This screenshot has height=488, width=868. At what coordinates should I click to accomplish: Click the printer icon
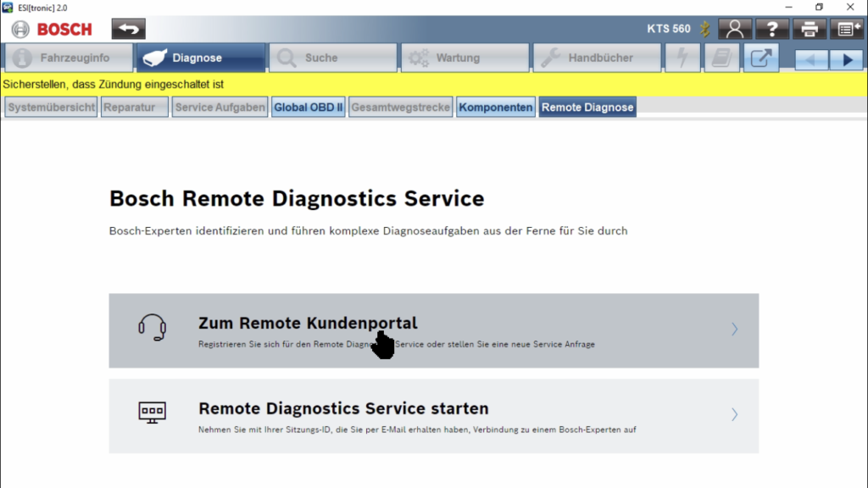(810, 29)
